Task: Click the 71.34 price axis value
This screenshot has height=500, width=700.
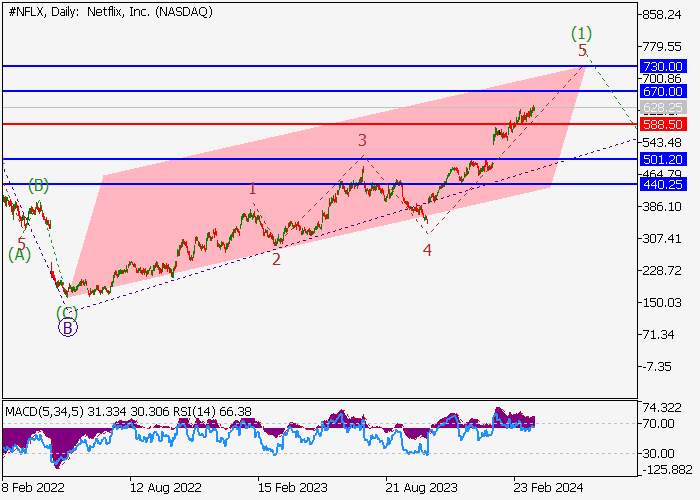Action: (x=658, y=335)
